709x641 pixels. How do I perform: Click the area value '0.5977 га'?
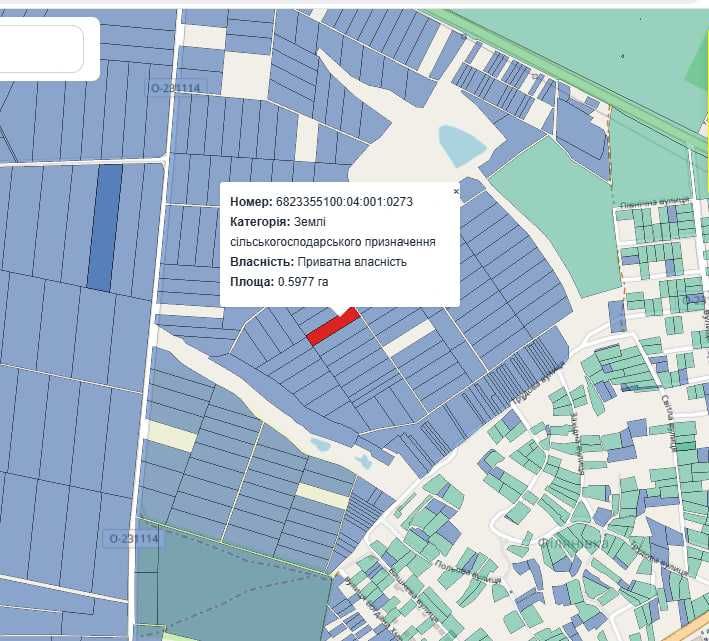pyautogui.click(x=303, y=282)
